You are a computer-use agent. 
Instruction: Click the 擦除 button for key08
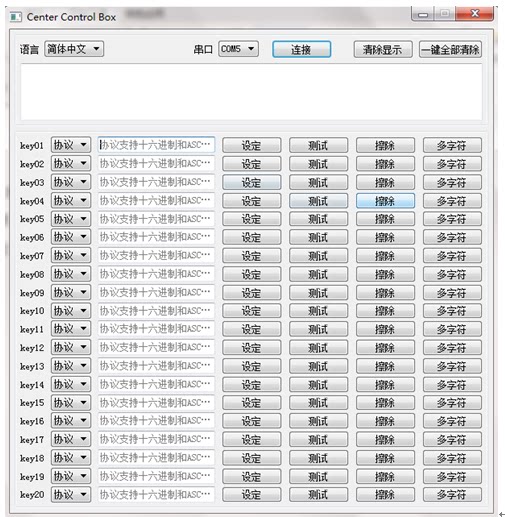click(x=385, y=274)
